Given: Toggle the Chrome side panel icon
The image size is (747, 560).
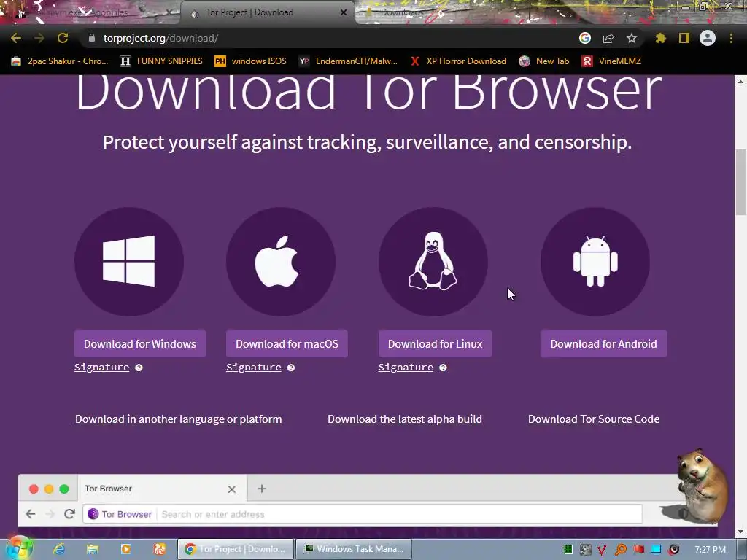Looking at the screenshot, I should point(684,38).
